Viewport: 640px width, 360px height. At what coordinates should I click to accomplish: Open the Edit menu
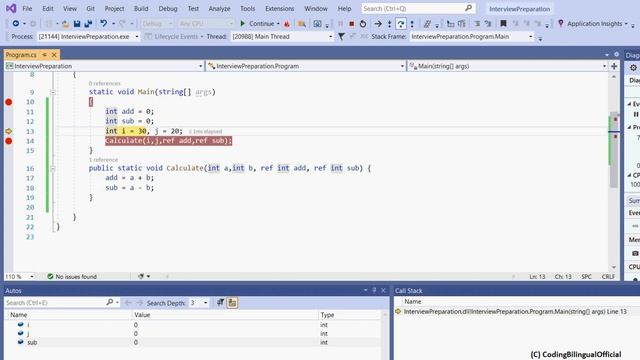pyautogui.click(x=48, y=9)
